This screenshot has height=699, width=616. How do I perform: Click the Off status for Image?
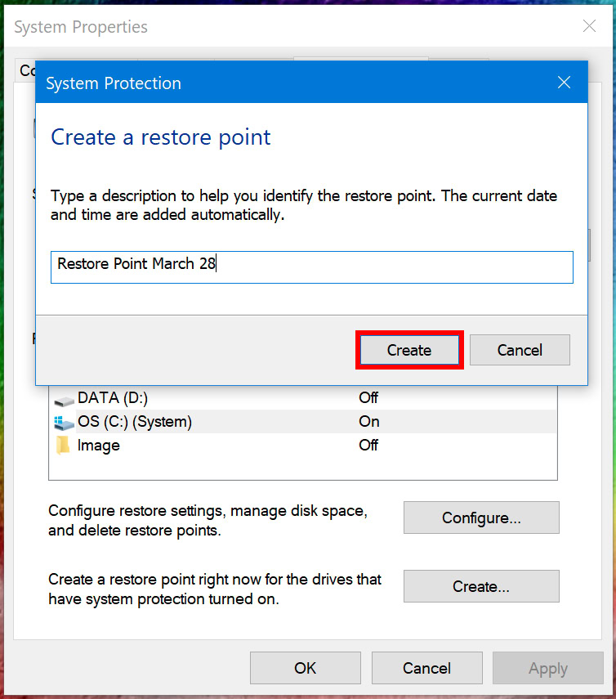tap(368, 445)
